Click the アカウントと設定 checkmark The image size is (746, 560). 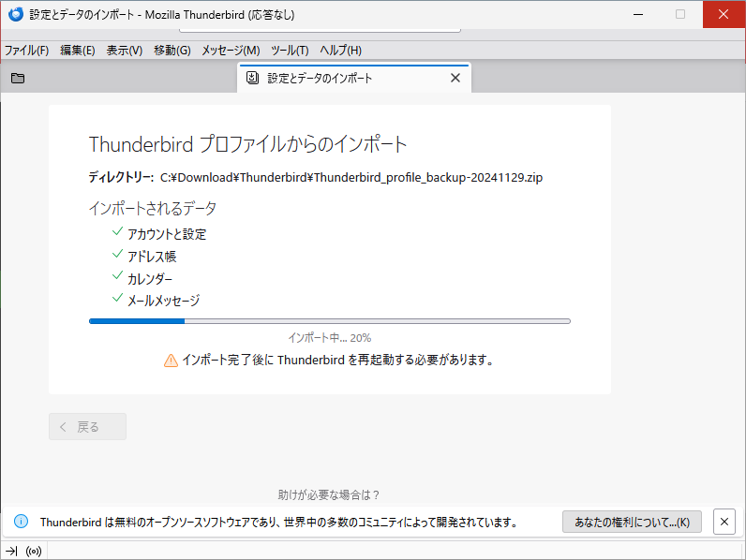coord(117,231)
